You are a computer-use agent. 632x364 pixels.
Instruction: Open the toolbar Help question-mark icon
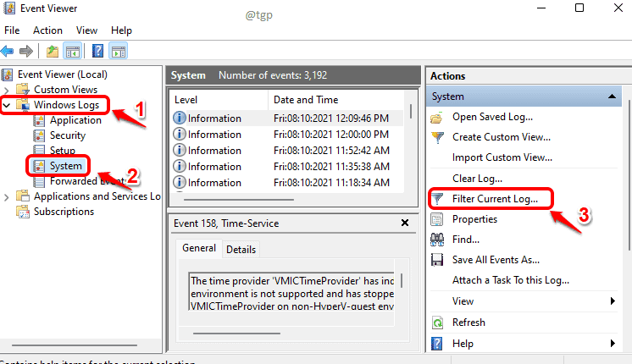[x=97, y=51]
